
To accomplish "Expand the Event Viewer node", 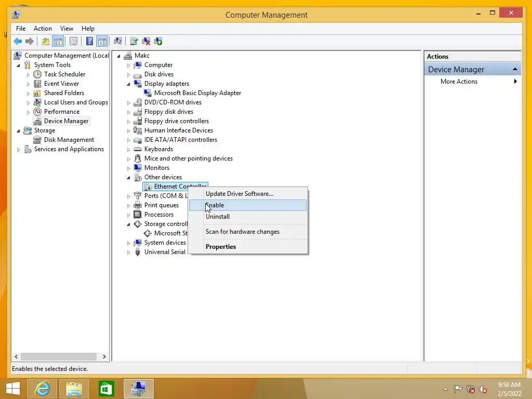I will point(28,84).
